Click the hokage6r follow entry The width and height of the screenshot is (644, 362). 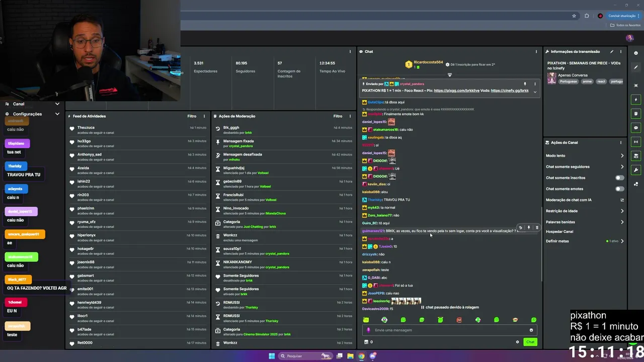(x=138, y=251)
